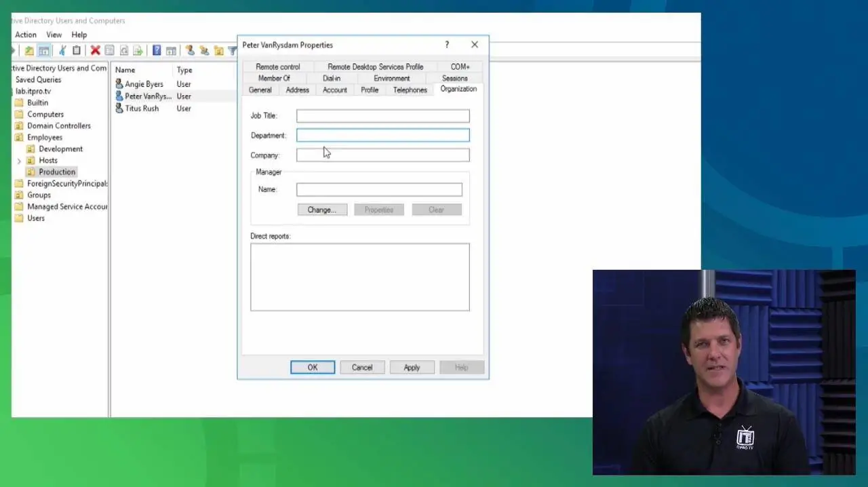Expand the Hosts organizational unit
The height and width of the screenshot is (487, 868).
point(19,161)
